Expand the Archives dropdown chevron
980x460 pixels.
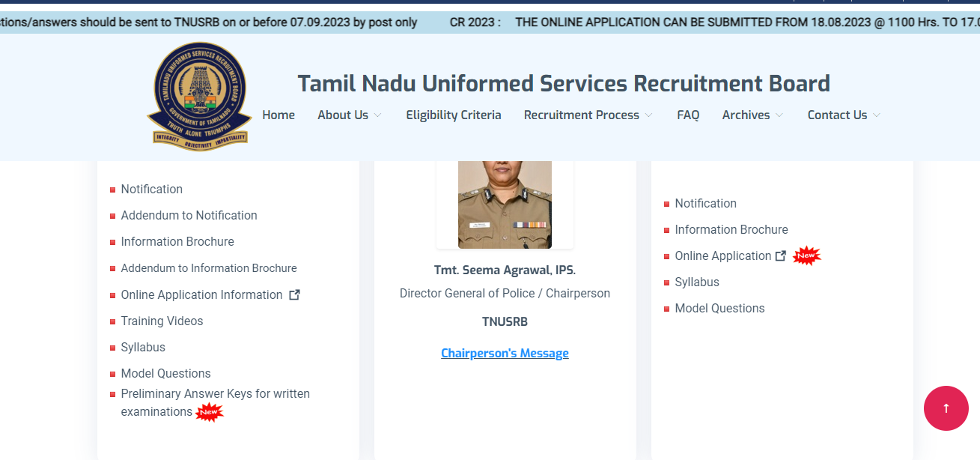pos(779,115)
